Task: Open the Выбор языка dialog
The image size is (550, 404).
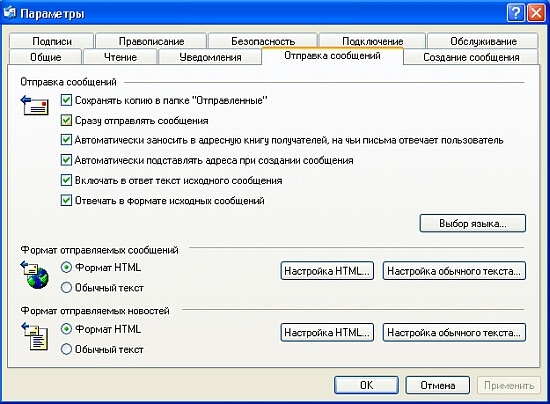Action: point(472,223)
